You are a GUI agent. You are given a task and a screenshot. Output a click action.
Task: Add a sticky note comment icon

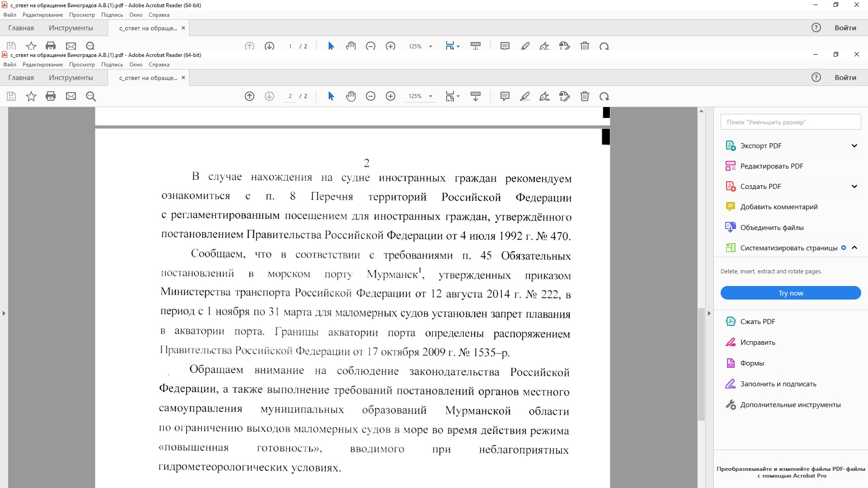coord(505,96)
